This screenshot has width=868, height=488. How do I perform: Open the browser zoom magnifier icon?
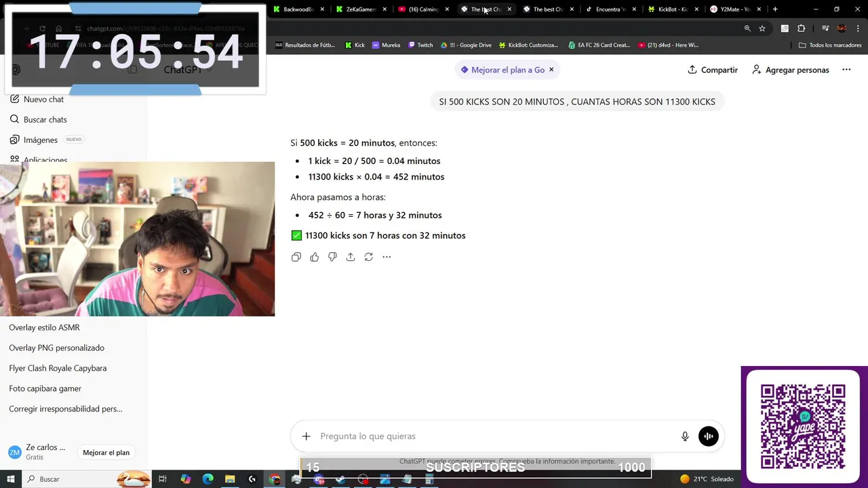pos(747,28)
